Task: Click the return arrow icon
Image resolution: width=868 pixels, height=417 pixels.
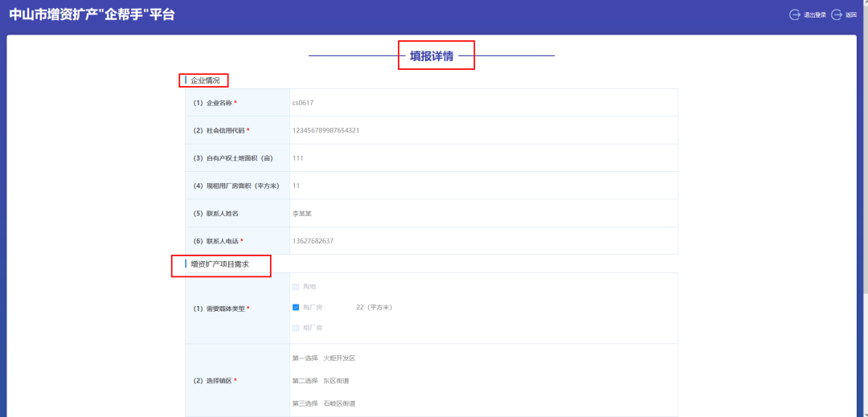Action: click(837, 15)
